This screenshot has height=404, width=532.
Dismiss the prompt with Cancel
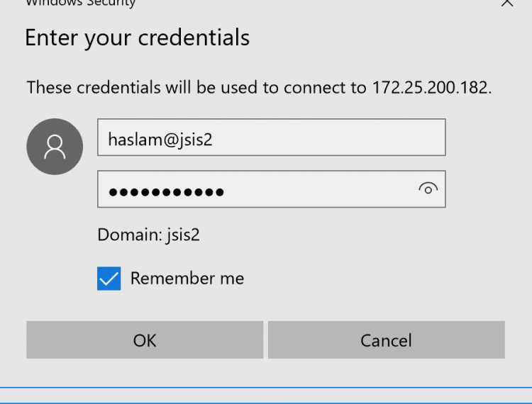tap(387, 340)
